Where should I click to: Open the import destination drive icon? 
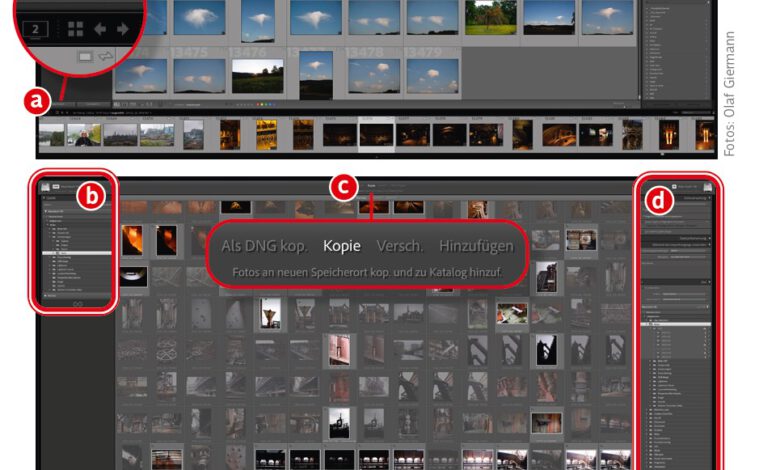coord(707,187)
